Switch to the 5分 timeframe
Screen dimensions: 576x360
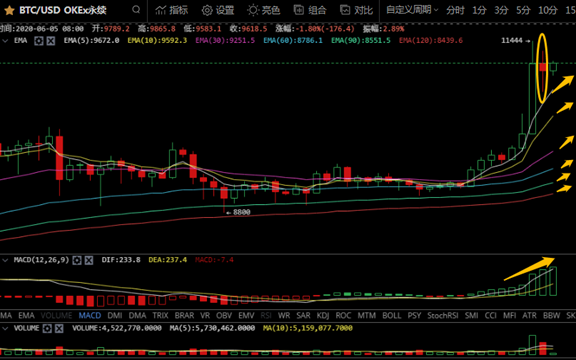pyautogui.click(x=523, y=10)
